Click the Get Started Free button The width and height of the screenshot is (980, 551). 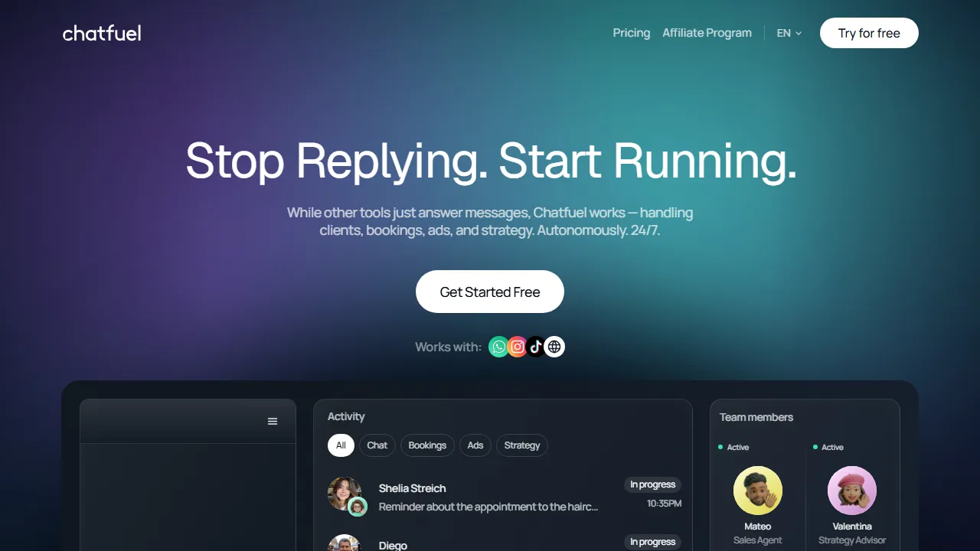coord(490,292)
